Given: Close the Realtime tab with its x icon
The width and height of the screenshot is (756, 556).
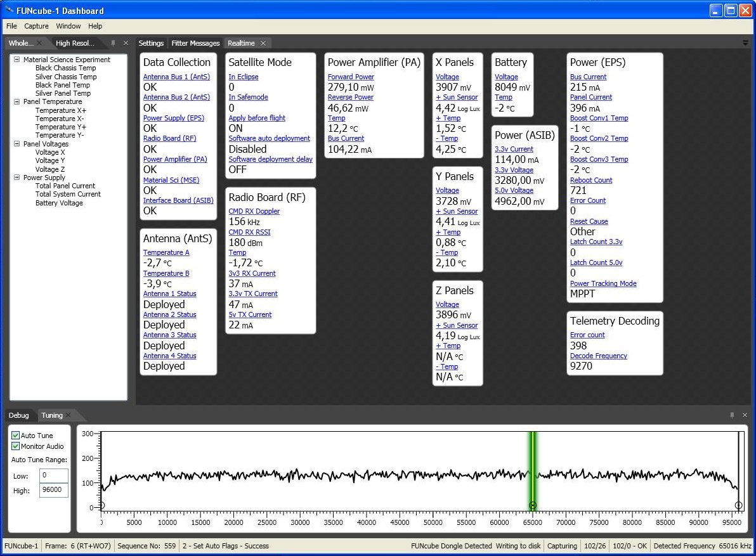Looking at the screenshot, I should coord(263,43).
